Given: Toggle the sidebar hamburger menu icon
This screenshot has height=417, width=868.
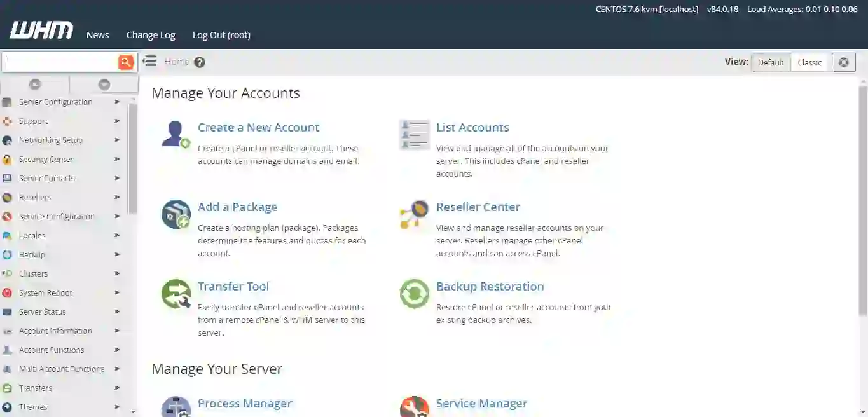Looking at the screenshot, I should point(149,61).
